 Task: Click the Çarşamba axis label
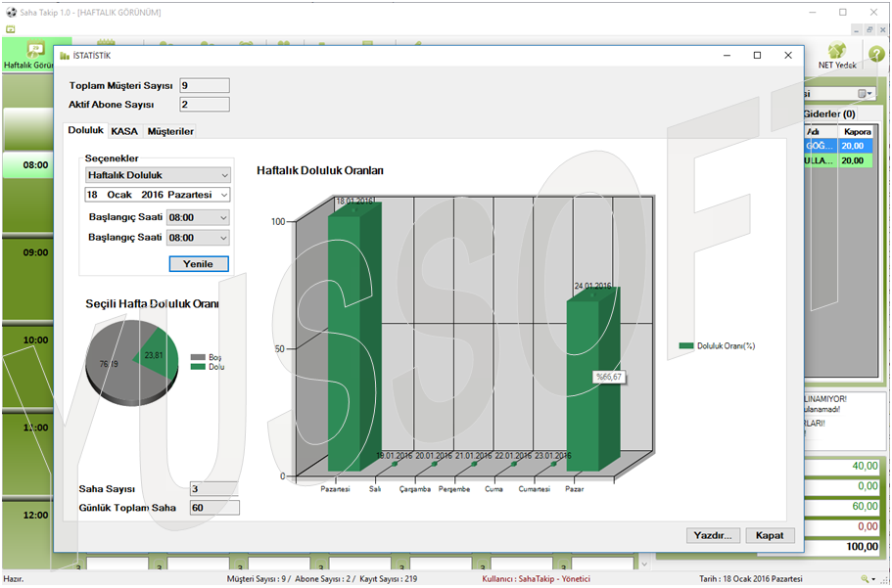pos(415,489)
